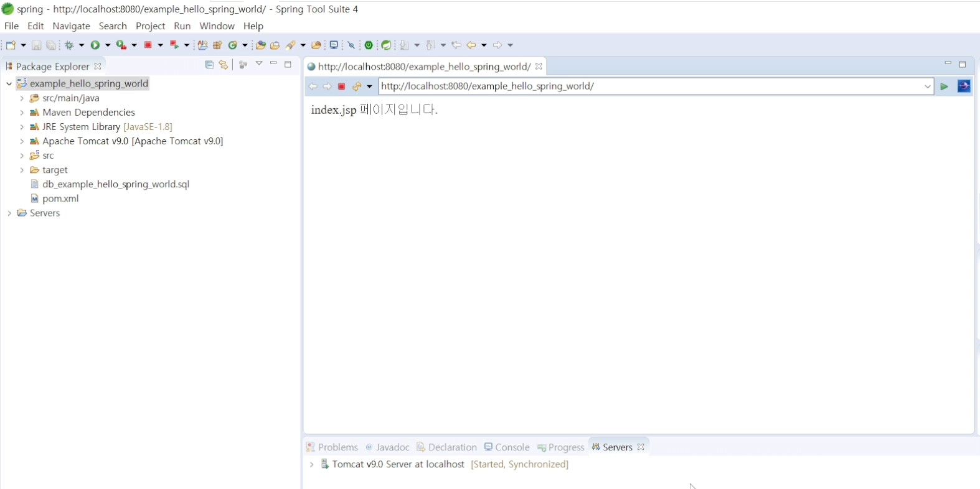Click the New file wizard toolbar icon
980x489 pixels.
pyautogui.click(x=11, y=45)
